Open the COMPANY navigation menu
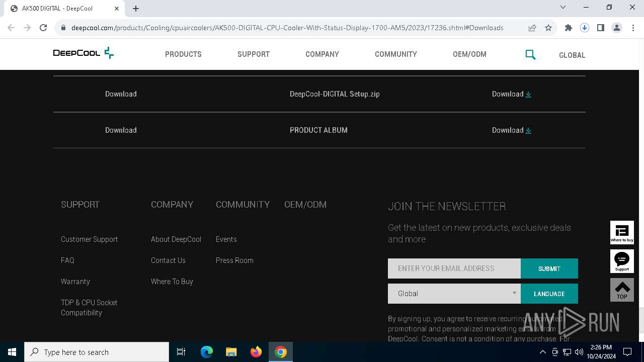 [x=322, y=54]
